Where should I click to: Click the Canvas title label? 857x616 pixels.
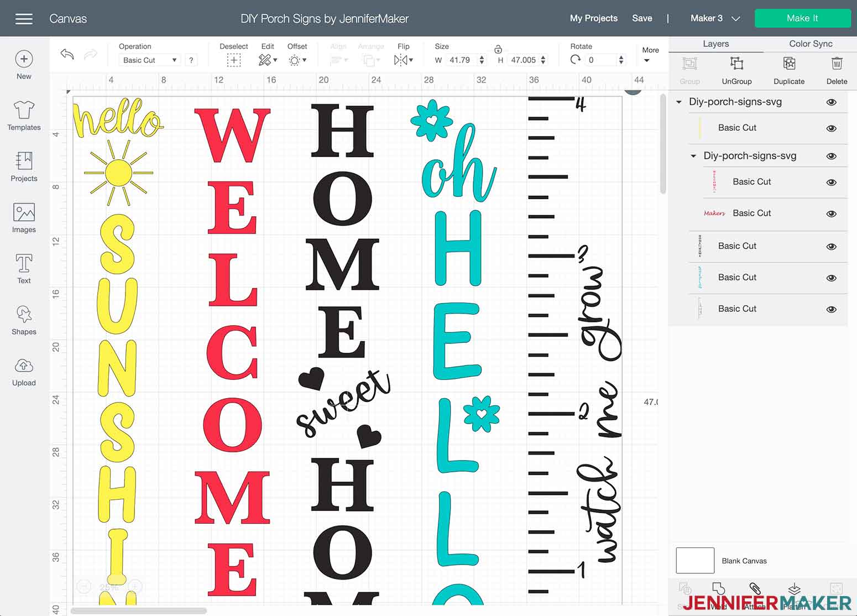tap(68, 18)
